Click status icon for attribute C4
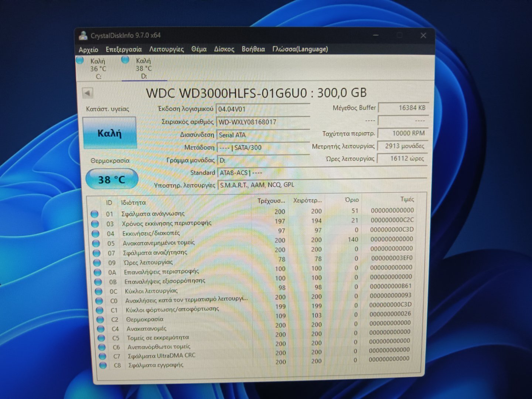This screenshot has height=399, width=532. click(101, 329)
